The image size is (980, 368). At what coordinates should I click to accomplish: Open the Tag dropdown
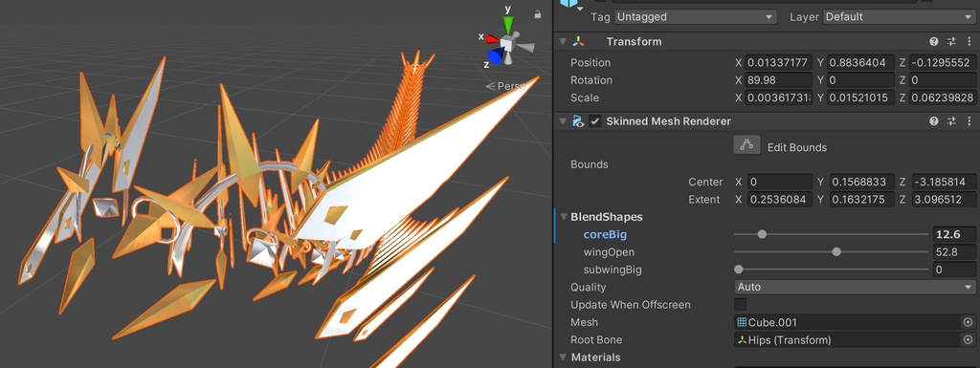(696, 17)
